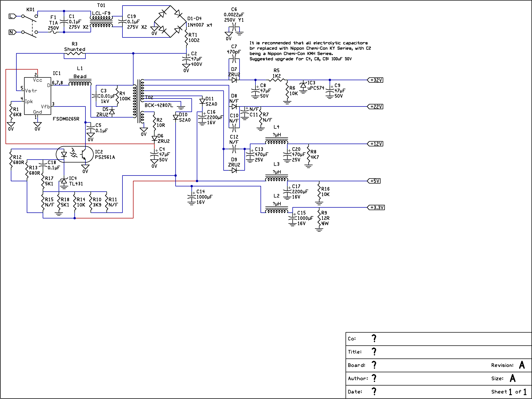Click the +3.3V output port label
This screenshot has height=399, width=532.
click(x=376, y=207)
